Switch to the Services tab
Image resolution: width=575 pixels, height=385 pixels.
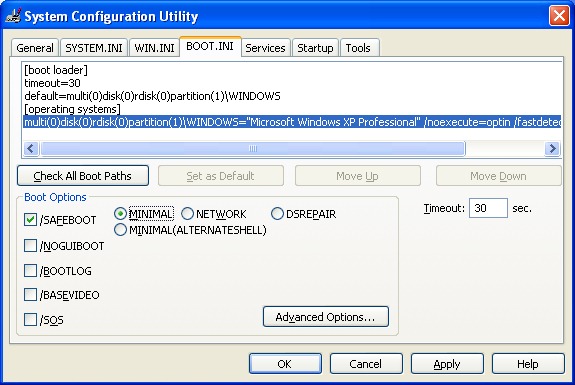265,48
